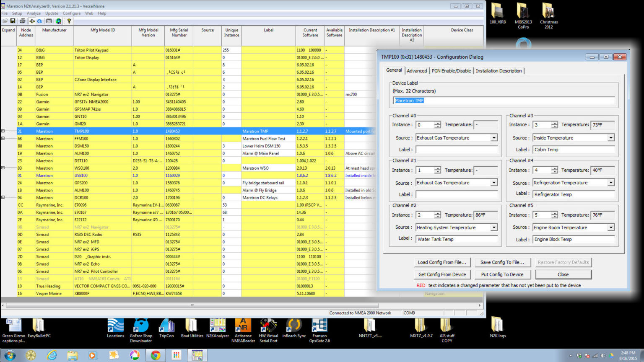This screenshot has height=362, width=644.
Task: Click the Channel #0 Instance stepper
Action: click(x=437, y=125)
